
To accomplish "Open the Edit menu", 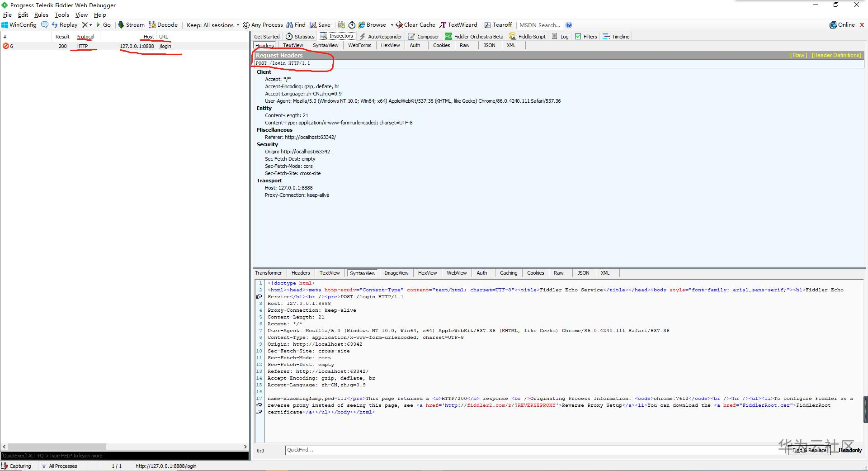I will [23, 15].
